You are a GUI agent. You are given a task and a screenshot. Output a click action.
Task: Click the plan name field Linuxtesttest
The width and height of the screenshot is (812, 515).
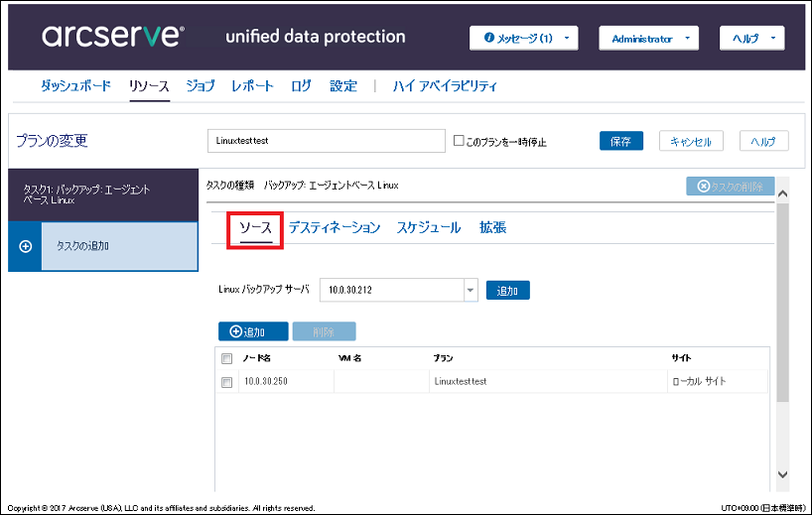click(327, 141)
